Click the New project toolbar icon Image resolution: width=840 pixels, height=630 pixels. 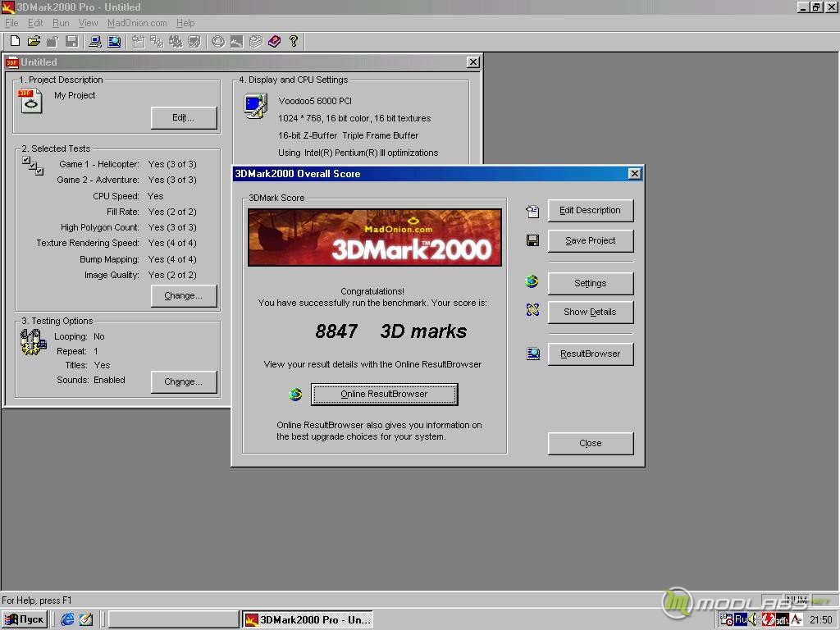point(15,41)
